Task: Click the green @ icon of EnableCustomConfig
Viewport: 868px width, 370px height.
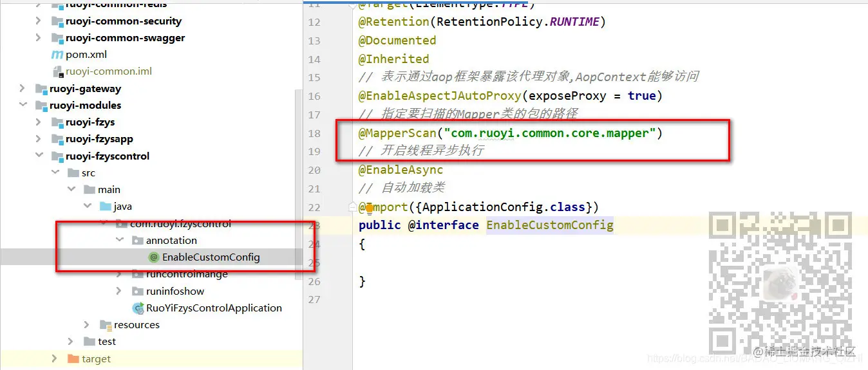Action: [153, 257]
